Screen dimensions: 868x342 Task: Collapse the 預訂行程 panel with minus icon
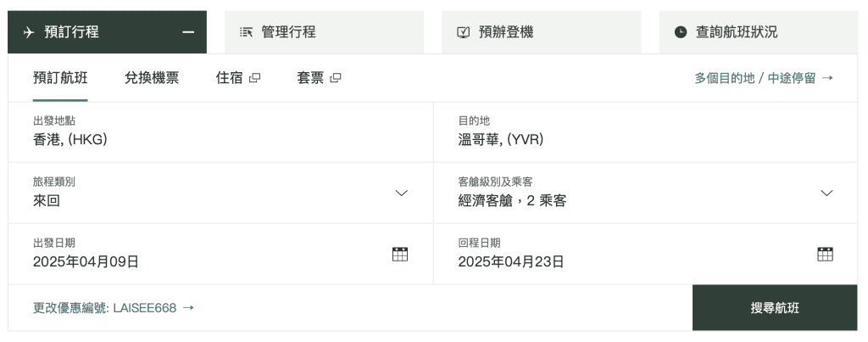[x=188, y=32]
